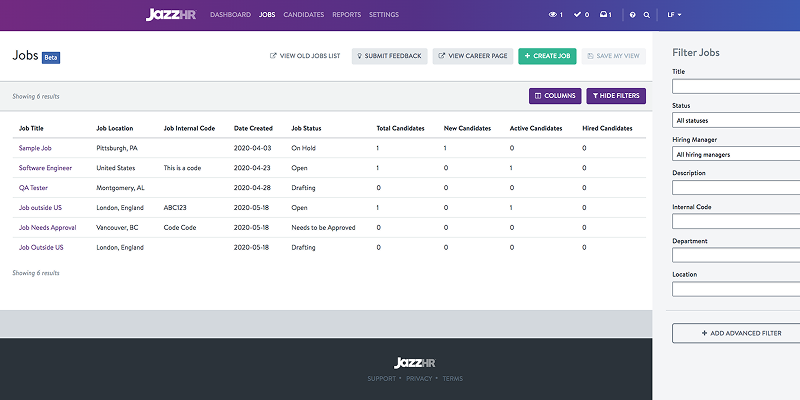This screenshot has height=400, width=800.
Task: Select the 'This is a code' cell
Action: [182, 168]
